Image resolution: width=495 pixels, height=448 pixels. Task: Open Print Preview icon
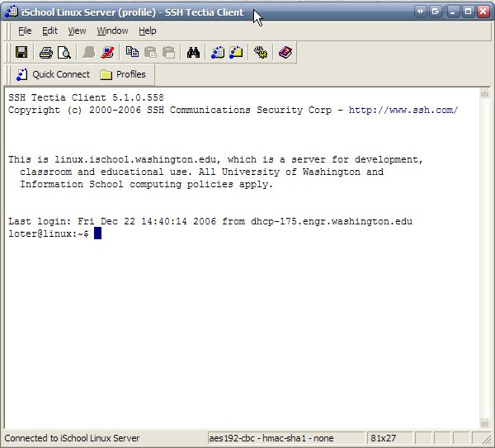point(64,53)
